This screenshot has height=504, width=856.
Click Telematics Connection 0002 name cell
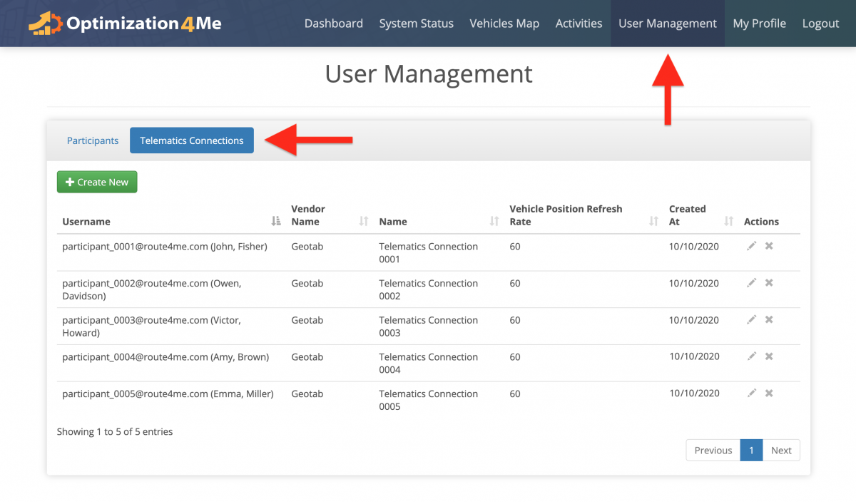tap(429, 289)
